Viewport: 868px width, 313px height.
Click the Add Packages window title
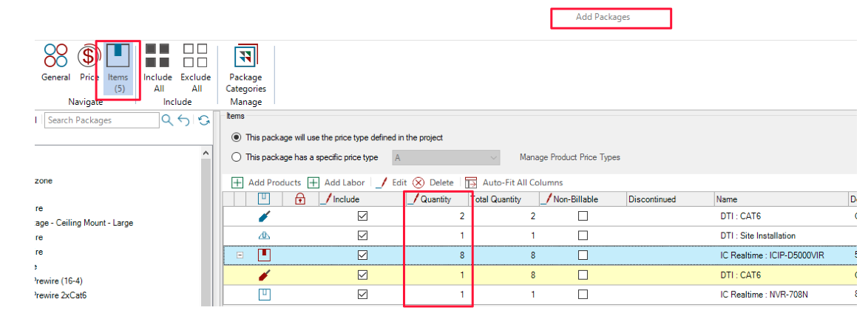tap(603, 17)
